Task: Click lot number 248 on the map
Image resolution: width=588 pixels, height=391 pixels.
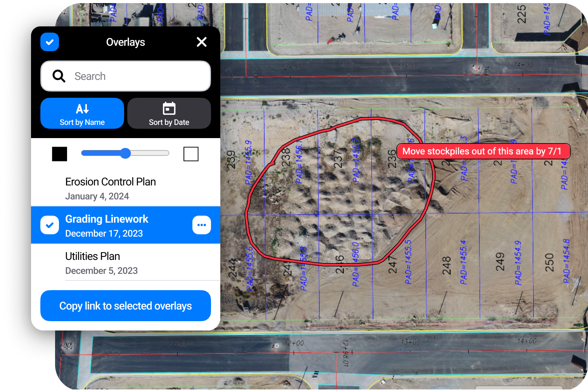Action: 446,265
